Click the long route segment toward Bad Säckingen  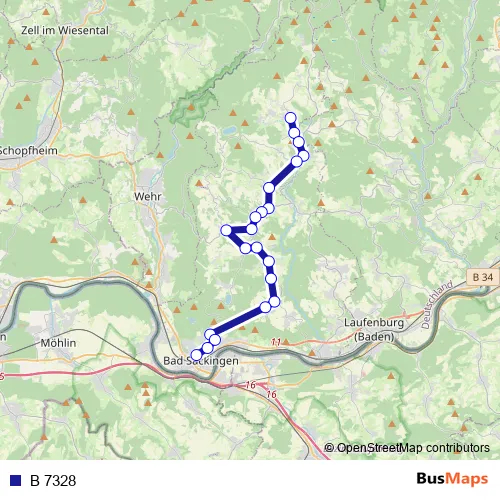238,320
